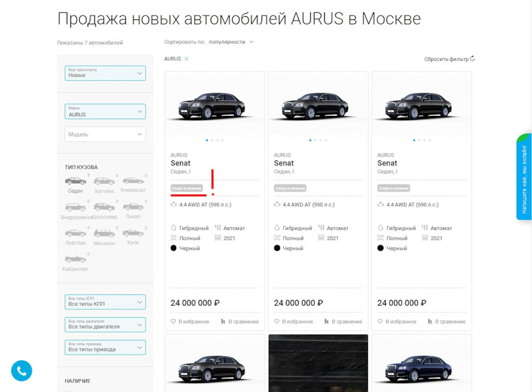The width and height of the screenshot is (532, 392).
Task: Click the Сбросить фильтр link
Action: point(446,59)
